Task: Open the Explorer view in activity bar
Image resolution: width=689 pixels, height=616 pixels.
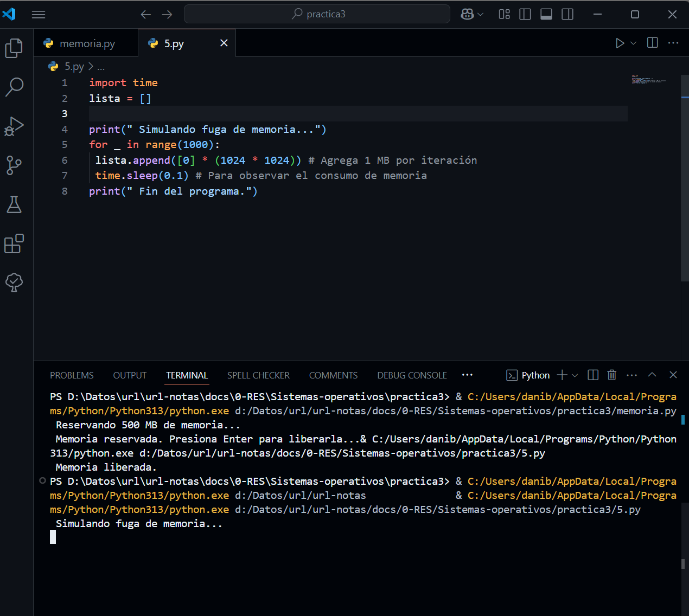Action: [14, 48]
